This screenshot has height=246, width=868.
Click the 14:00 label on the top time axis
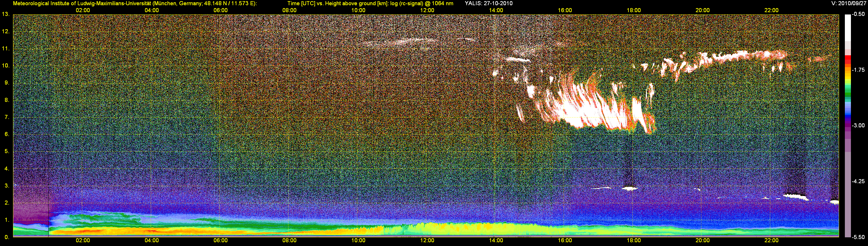click(x=496, y=10)
